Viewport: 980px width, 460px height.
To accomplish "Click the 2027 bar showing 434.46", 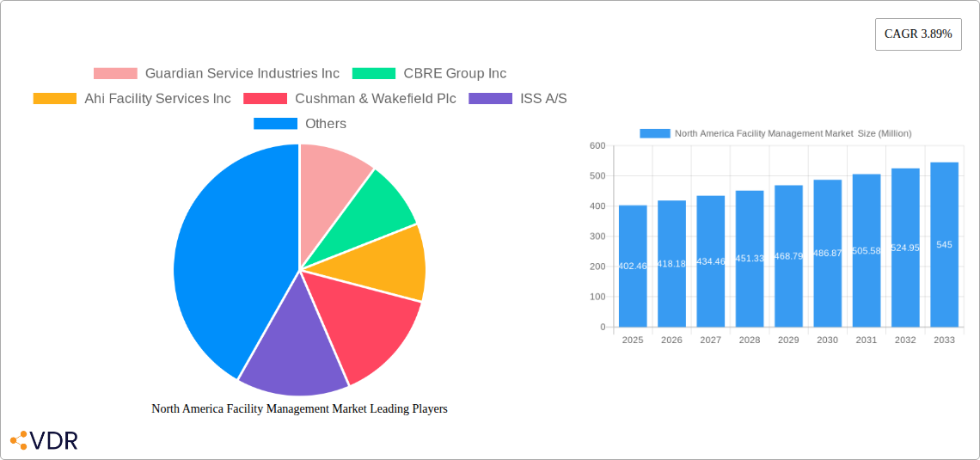I will pos(711,261).
